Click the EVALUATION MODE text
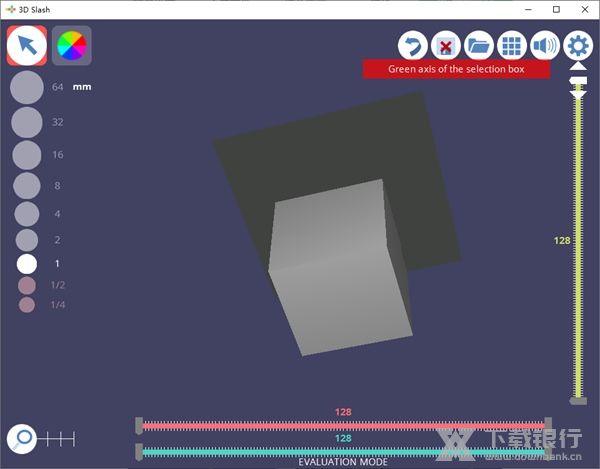This screenshot has width=600, height=469. (343, 462)
